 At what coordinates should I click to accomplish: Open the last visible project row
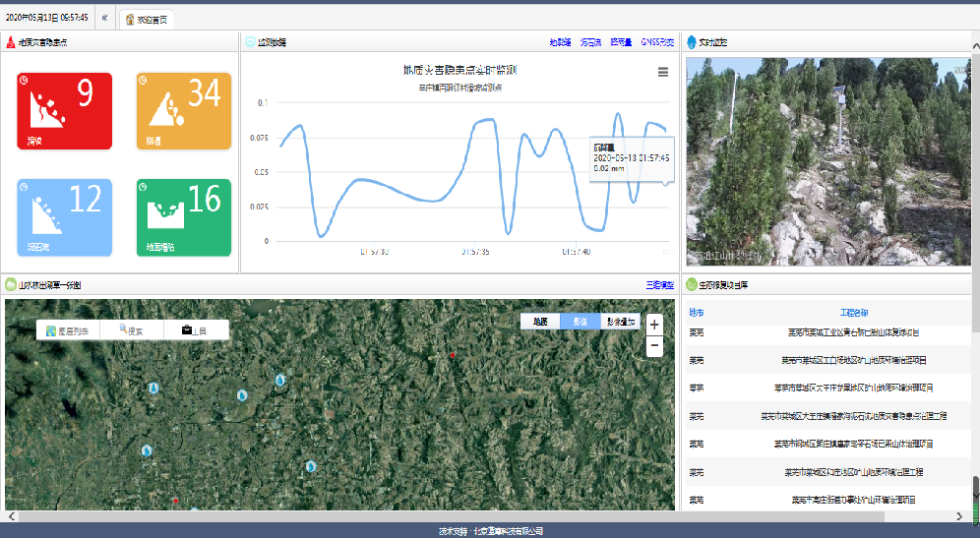tap(828, 500)
